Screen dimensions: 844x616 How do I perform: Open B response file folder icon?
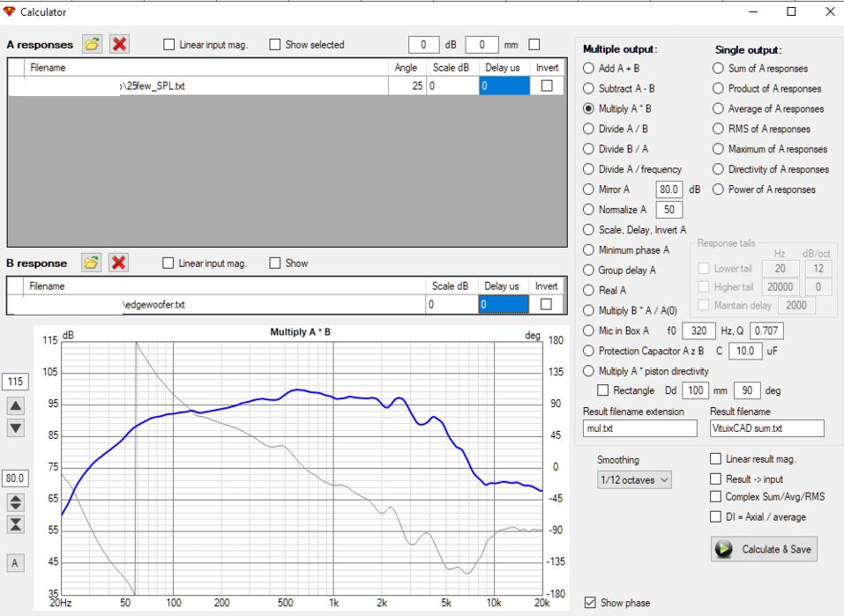[92, 263]
